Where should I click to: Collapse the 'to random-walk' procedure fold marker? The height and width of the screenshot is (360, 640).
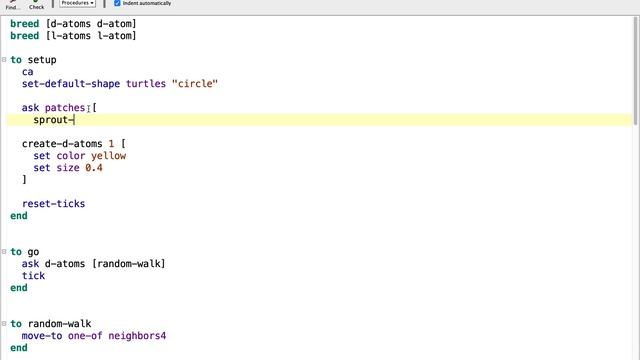click(x=4, y=323)
